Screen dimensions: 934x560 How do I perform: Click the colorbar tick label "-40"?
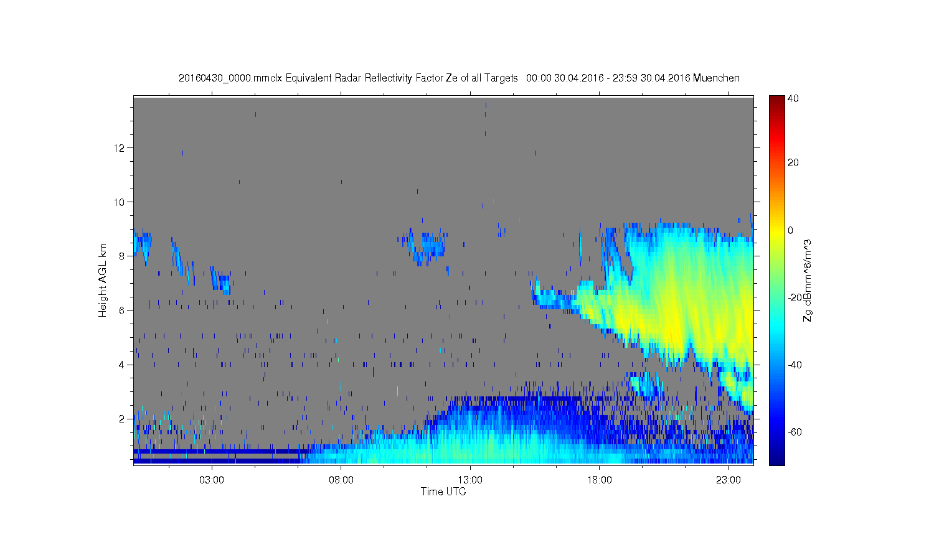(795, 365)
